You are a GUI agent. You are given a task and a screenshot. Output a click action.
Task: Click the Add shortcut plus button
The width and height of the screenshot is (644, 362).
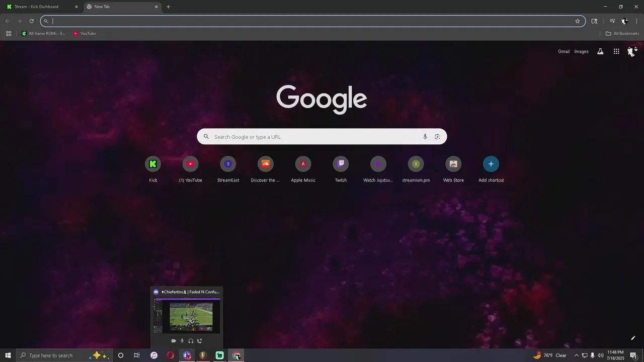click(x=491, y=164)
